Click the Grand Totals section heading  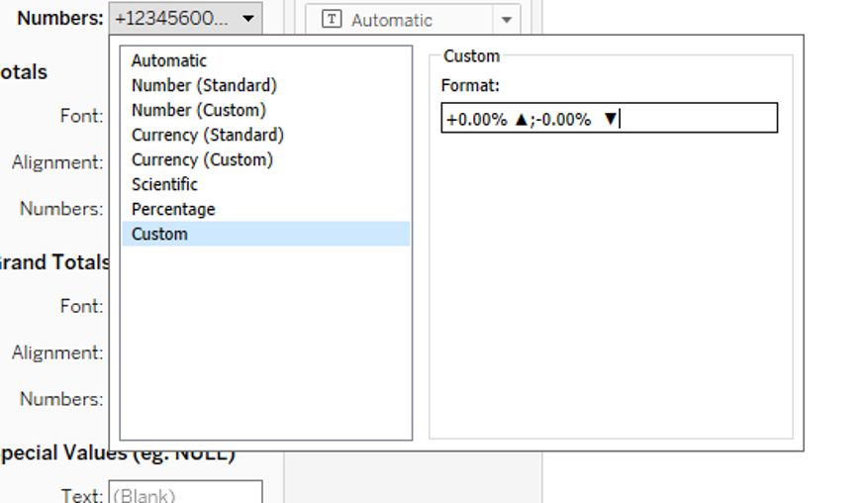54,262
